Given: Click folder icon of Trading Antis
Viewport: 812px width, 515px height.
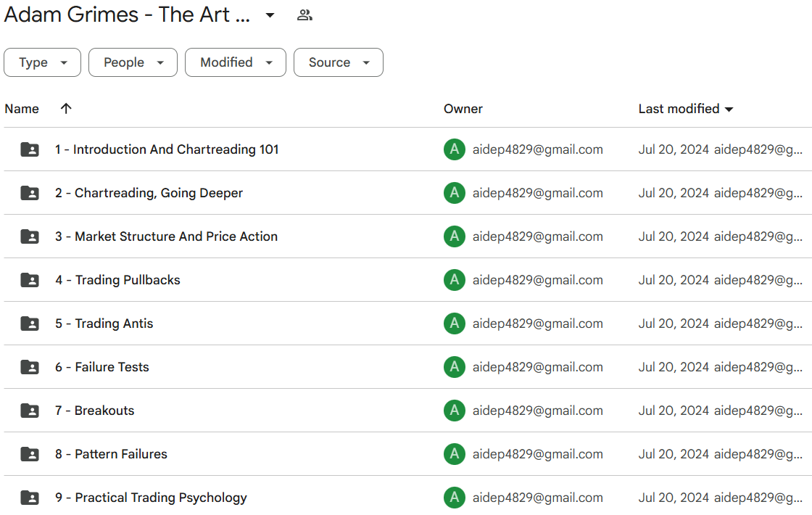Looking at the screenshot, I should pyautogui.click(x=30, y=324).
